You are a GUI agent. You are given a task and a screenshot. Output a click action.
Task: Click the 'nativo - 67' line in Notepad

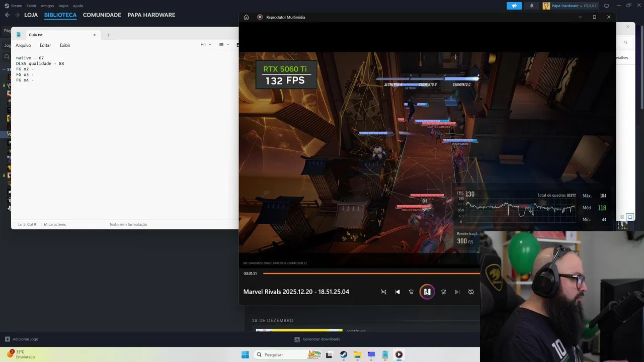click(x=30, y=58)
